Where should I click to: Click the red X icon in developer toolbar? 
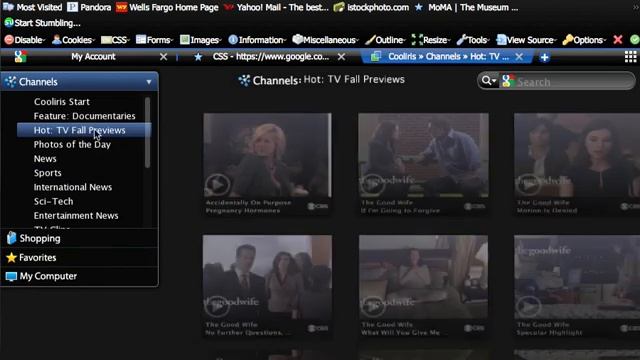point(618,40)
